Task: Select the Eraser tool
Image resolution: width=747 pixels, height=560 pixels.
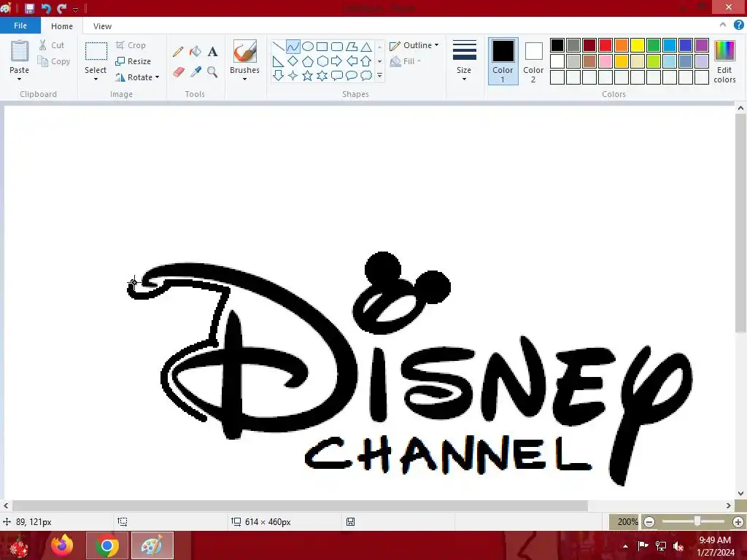Action: pos(178,72)
